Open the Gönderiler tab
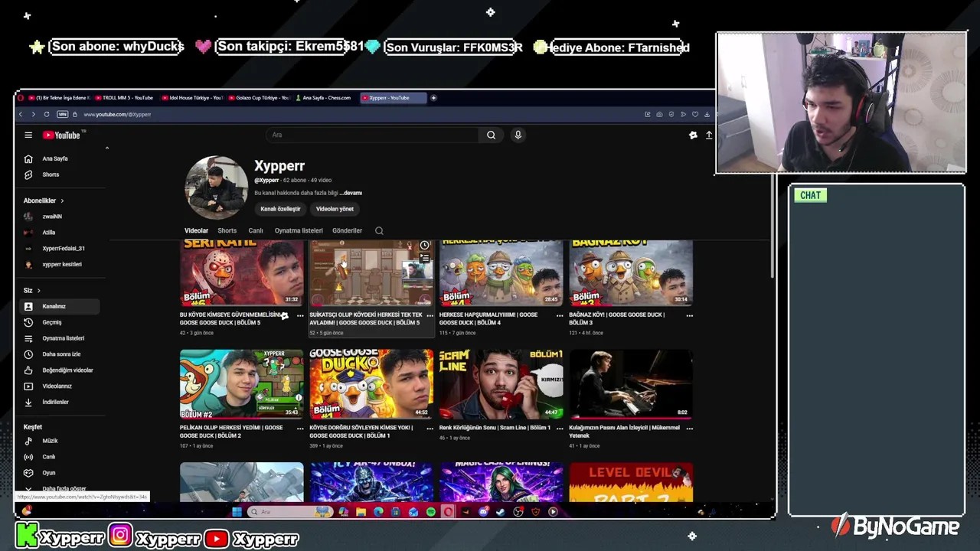Image resolution: width=980 pixels, height=551 pixels. pyautogui.click(x=347, y=230)
